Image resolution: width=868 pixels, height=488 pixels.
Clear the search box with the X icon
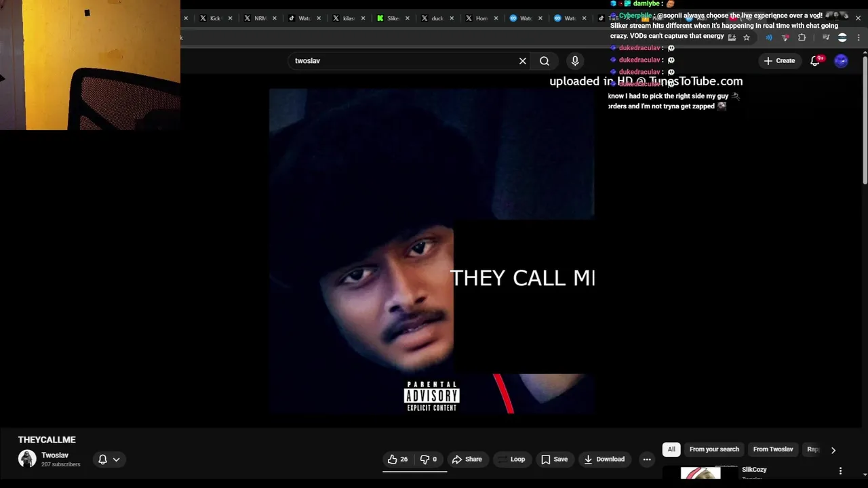523,61
